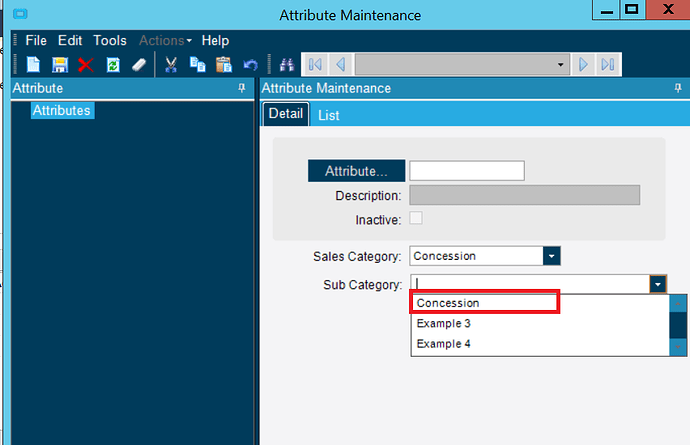Go to the next record
Screen dimensions: 690x445
click(x=583, y=65)
